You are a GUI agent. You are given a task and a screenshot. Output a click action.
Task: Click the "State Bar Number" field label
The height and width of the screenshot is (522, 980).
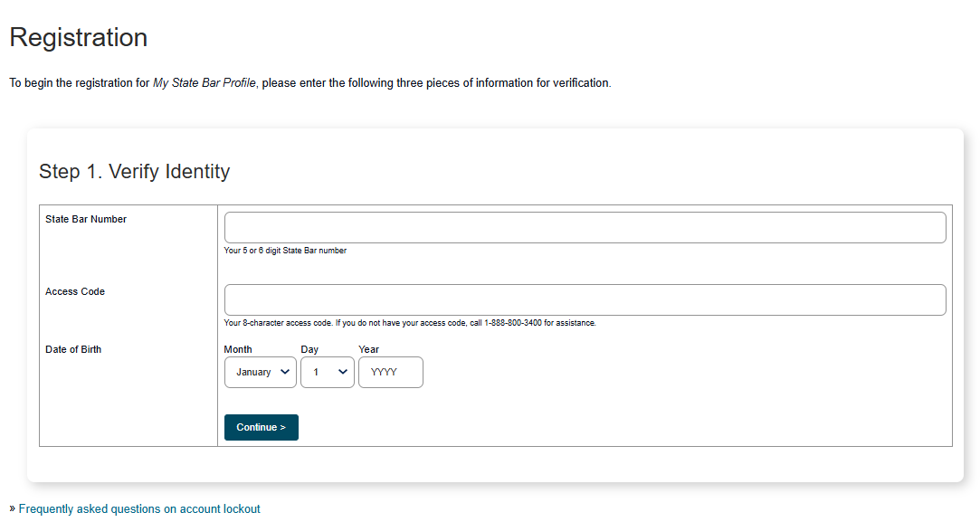86,219
